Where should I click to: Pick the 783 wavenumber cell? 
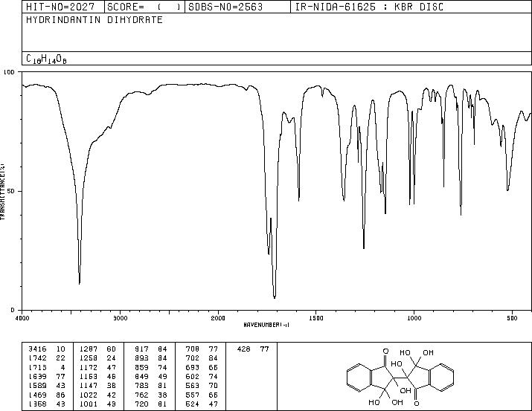(141, 386)
